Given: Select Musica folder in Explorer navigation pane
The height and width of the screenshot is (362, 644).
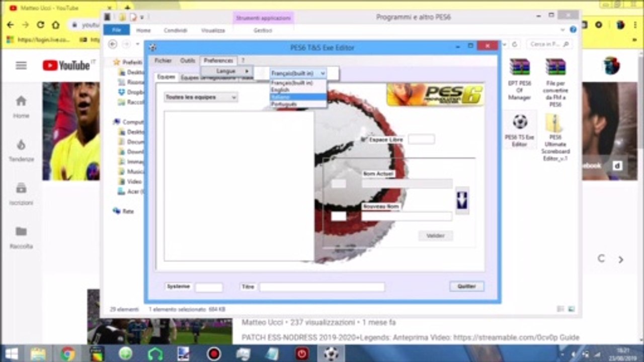Looking at the screenshot, I should 132,171.
